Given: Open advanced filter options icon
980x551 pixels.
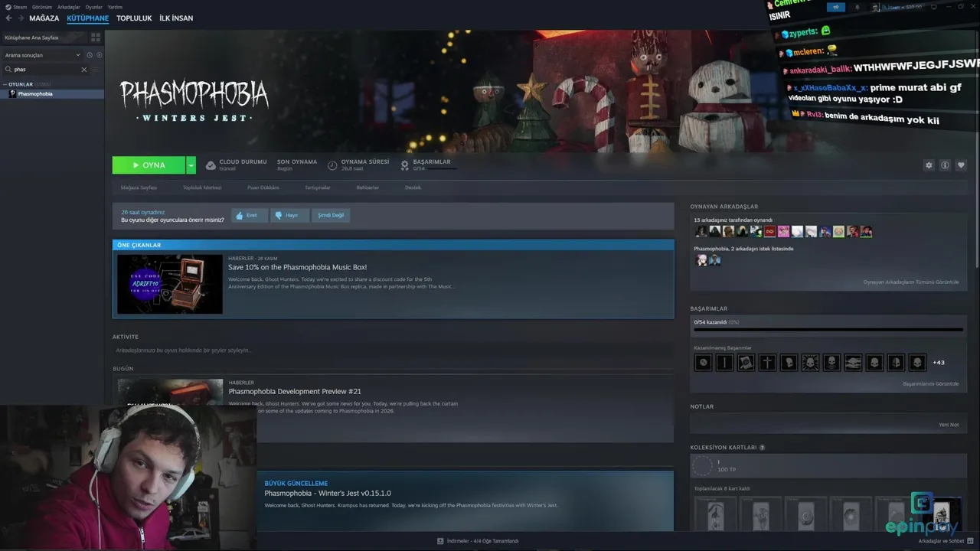Looking at the screenshot, I should pos(96,70).
